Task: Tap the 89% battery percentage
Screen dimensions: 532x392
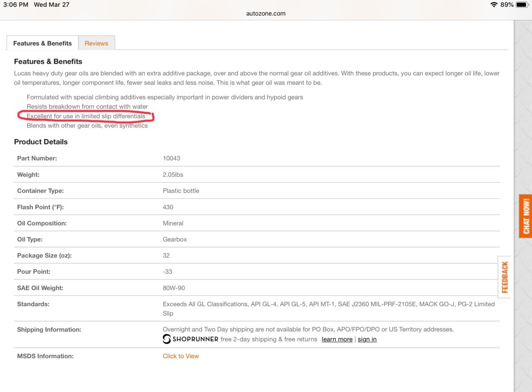Action: [507, 5]
